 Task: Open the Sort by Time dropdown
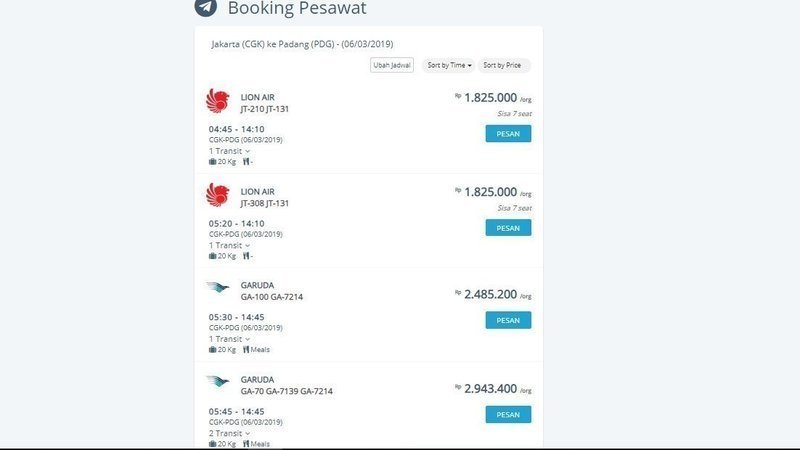click(448, 65)
